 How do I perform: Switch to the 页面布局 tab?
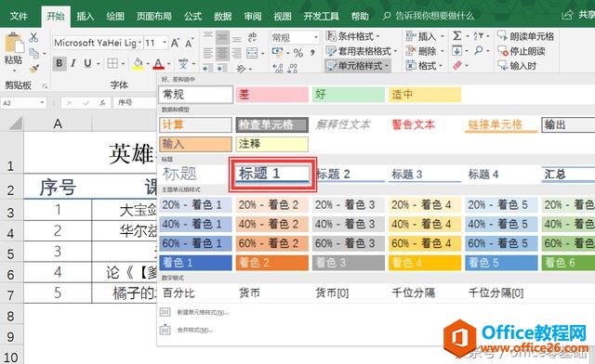154,16
